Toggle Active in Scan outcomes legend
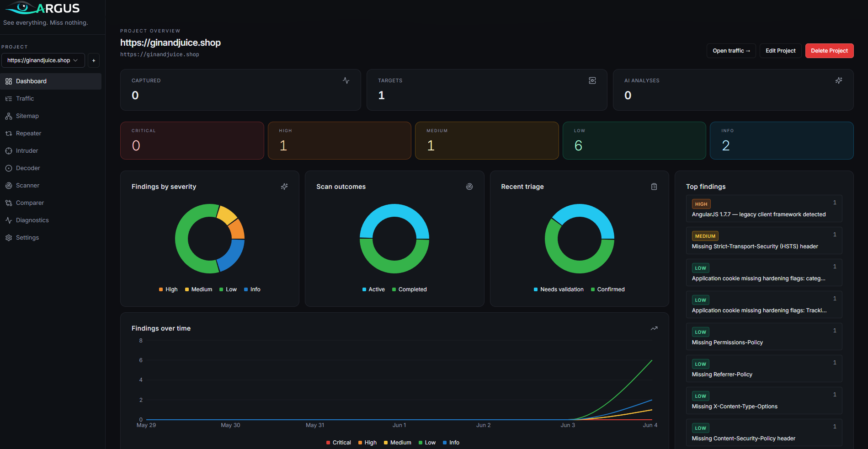The height and width of the screenshot is (449, 868). tap(373, 289)
